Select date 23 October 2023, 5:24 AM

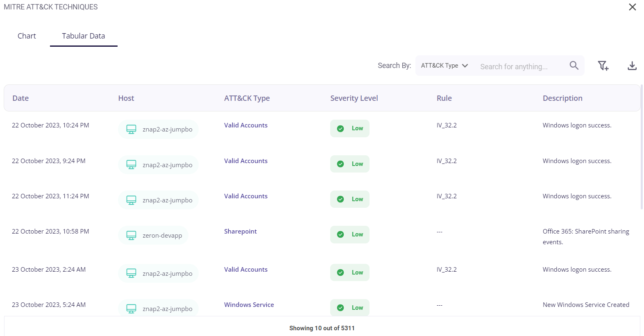point(49,305)
